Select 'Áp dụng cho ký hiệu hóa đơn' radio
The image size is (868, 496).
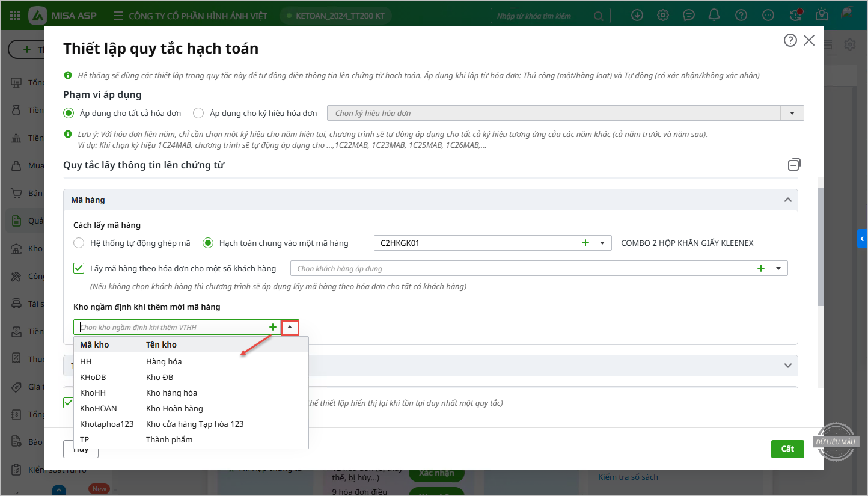pyautogui.click(x=199, y=113)
